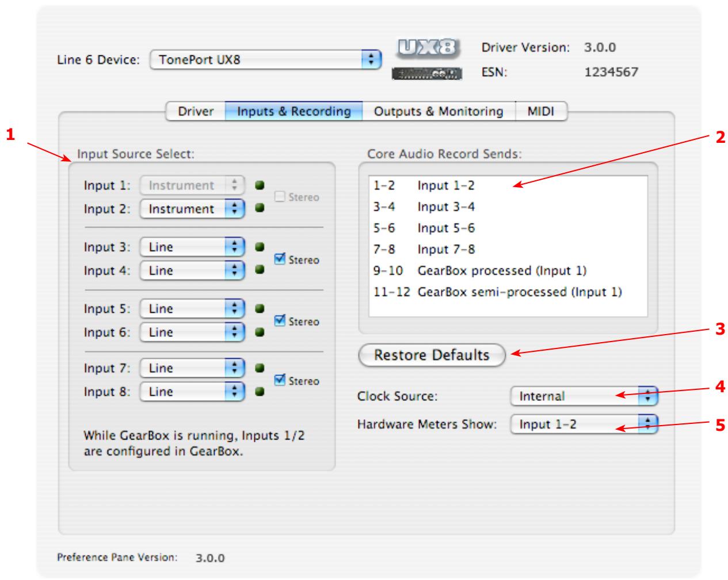Select the 5-6 Input 5-6 record send
The height and width of the screenshot is (580, 728).
(508, 228)
